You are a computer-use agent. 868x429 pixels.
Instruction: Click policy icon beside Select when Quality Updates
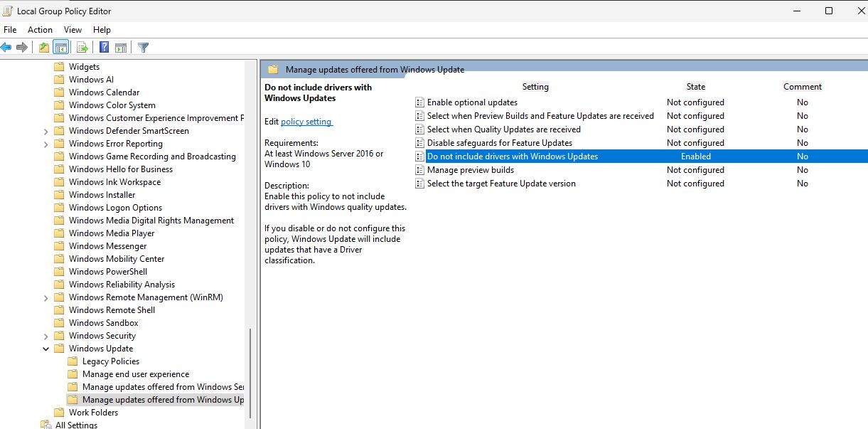[x=419, y=129]
